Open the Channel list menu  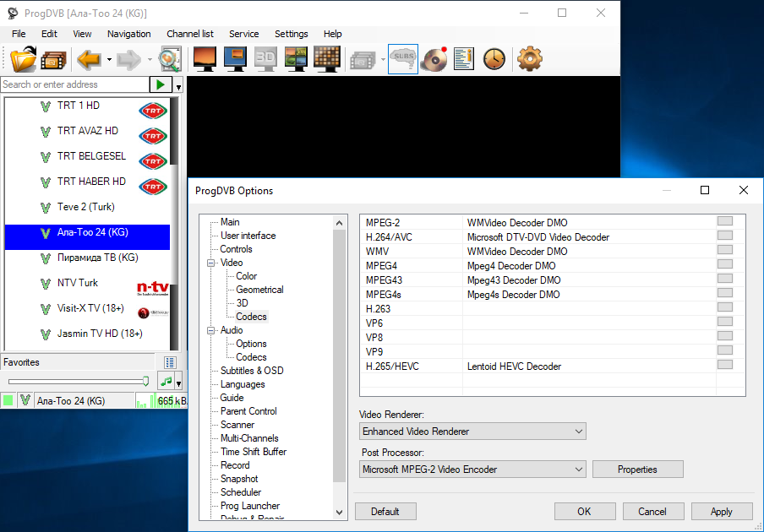coord(190,34)
